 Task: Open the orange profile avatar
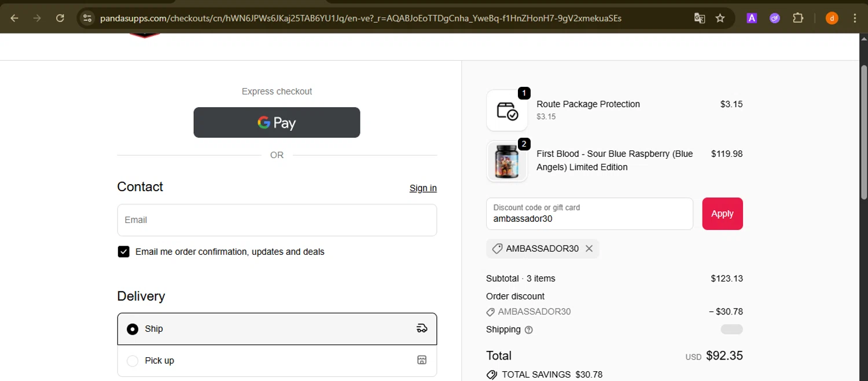[x=832, y=18]
